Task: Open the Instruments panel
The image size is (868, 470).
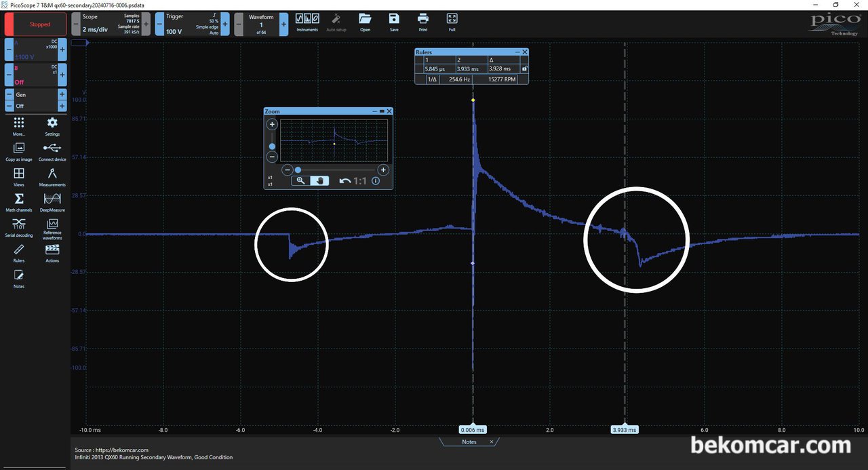Action: (x=307, y=22)
